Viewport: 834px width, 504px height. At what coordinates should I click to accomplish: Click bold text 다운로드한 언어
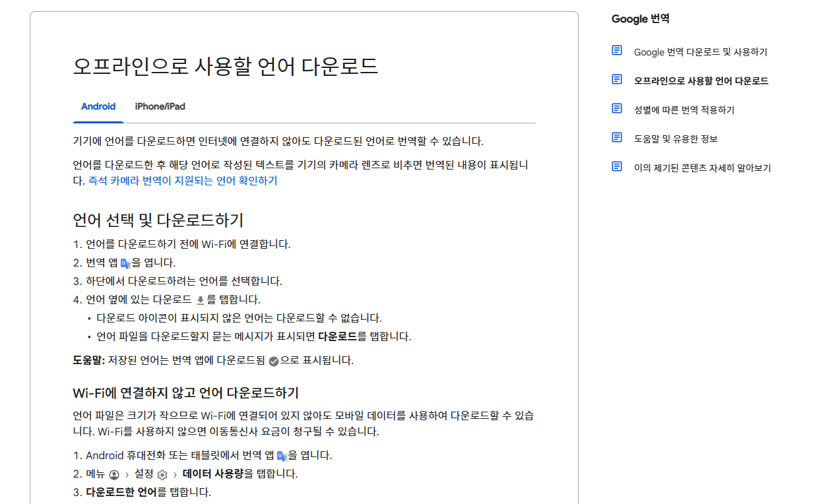[x=121, y=492]
